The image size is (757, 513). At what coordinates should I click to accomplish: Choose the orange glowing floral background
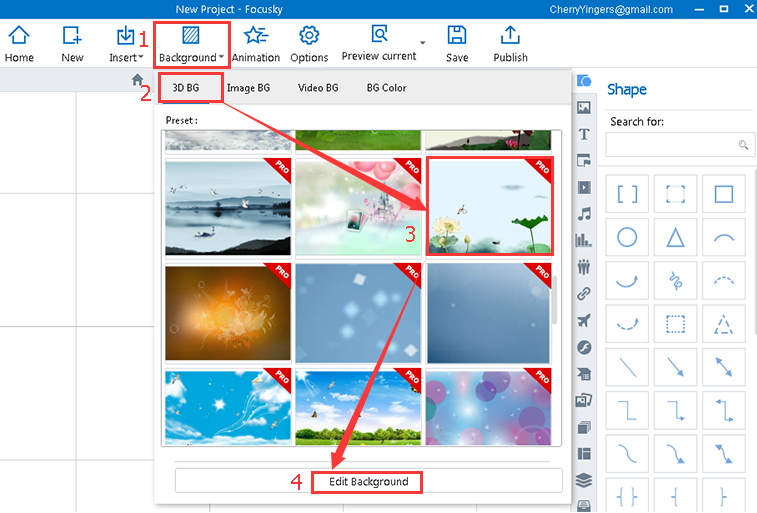click(228, 313)
